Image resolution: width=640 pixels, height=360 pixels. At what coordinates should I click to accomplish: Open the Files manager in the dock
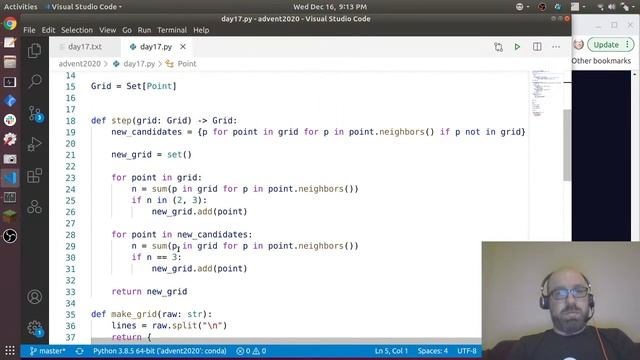pos(10,62)
